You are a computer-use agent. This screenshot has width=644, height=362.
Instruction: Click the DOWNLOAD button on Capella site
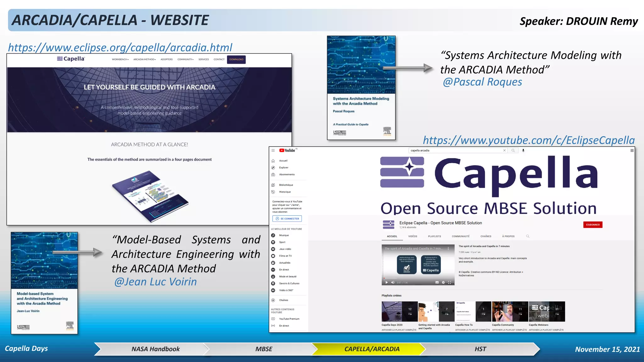pos(236,59)
